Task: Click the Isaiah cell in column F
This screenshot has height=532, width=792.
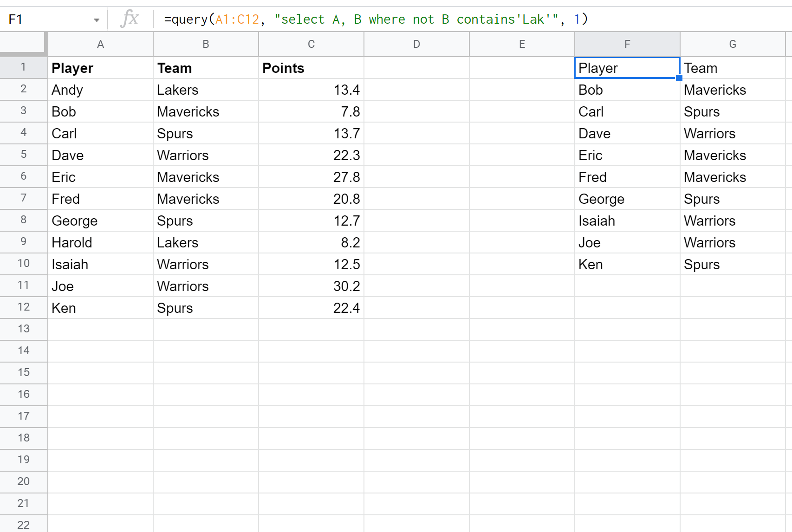Action: point(627,221)
